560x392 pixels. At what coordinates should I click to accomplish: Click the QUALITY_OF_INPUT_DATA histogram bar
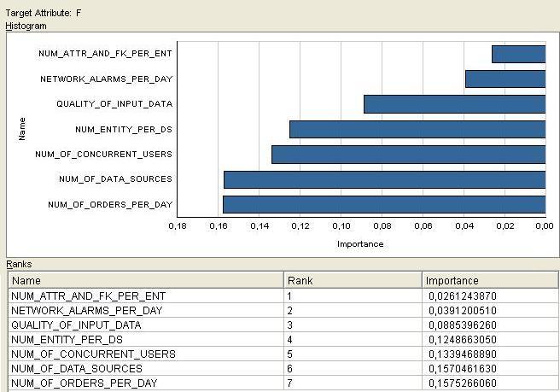coord(454,104)
